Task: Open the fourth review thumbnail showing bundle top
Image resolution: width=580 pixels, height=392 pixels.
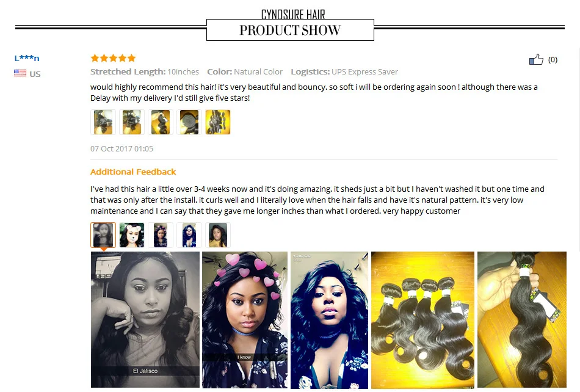Action: (189, 122)
